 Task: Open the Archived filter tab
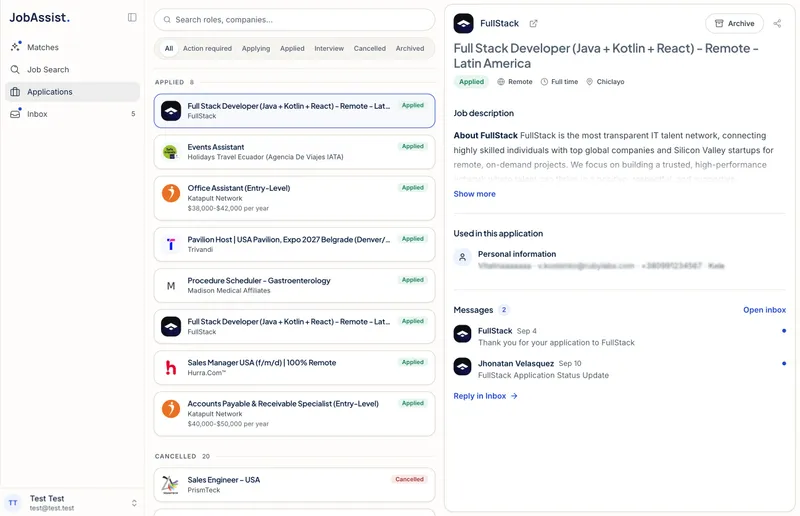410,48
